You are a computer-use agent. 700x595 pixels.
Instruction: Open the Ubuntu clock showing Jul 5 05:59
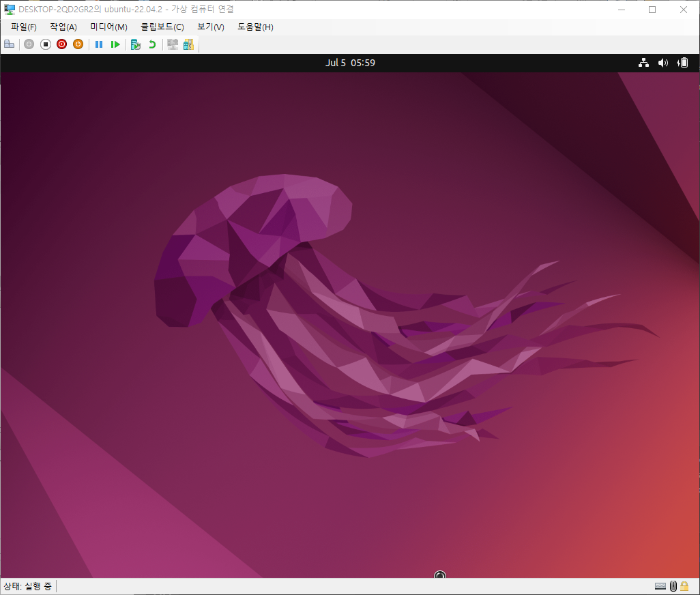click(x=350, y=63)
